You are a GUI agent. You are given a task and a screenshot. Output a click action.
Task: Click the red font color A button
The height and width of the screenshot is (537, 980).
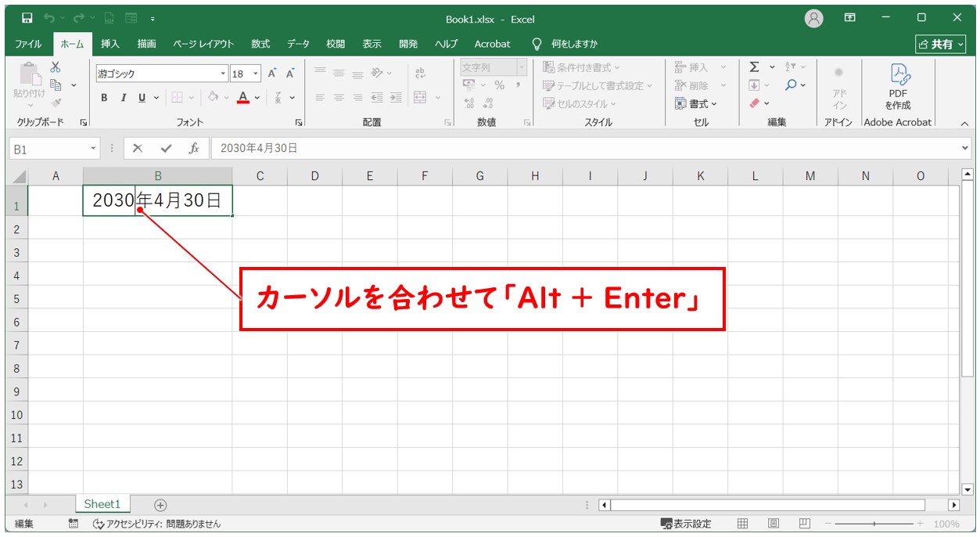(243, 98)
